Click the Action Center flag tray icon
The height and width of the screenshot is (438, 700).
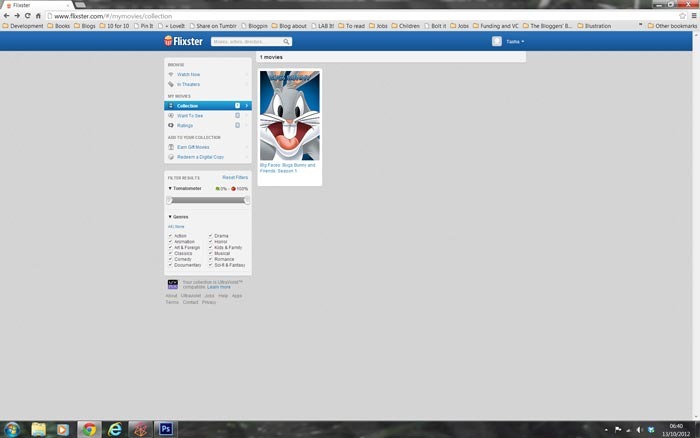coord(618,430)
